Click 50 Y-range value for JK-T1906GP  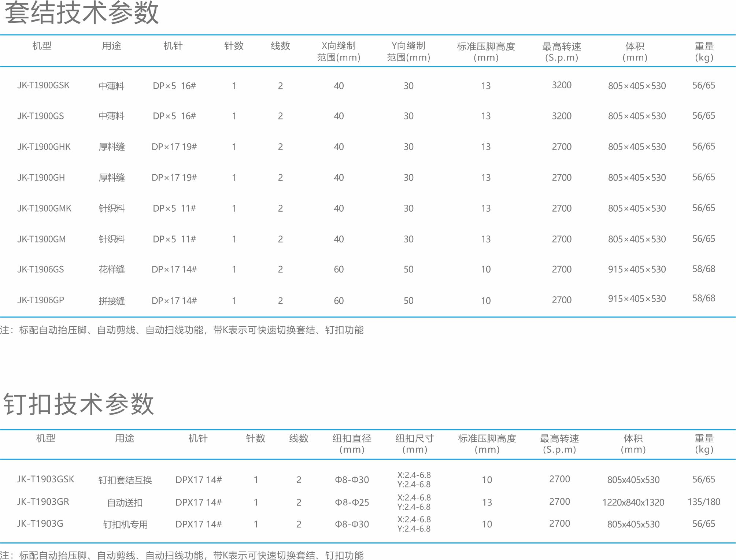point(408,301)
